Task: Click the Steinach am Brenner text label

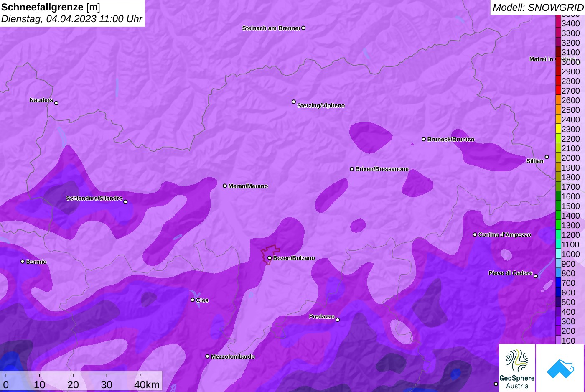Action: click(271, 28)
